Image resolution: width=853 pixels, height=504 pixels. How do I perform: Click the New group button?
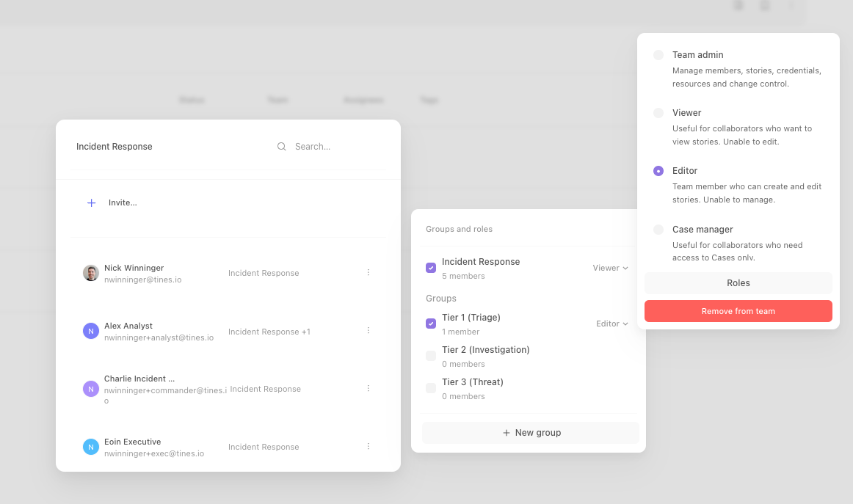pos(531,433)
